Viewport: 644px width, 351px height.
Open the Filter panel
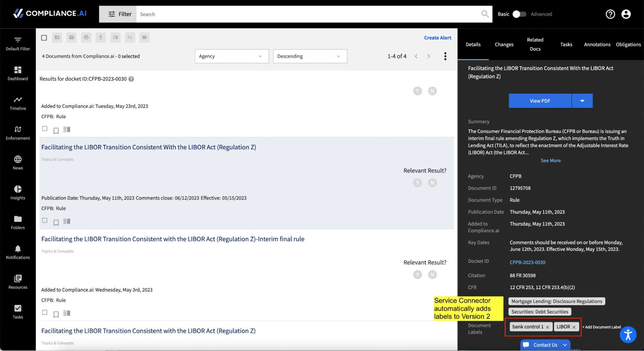coord(118,14)
